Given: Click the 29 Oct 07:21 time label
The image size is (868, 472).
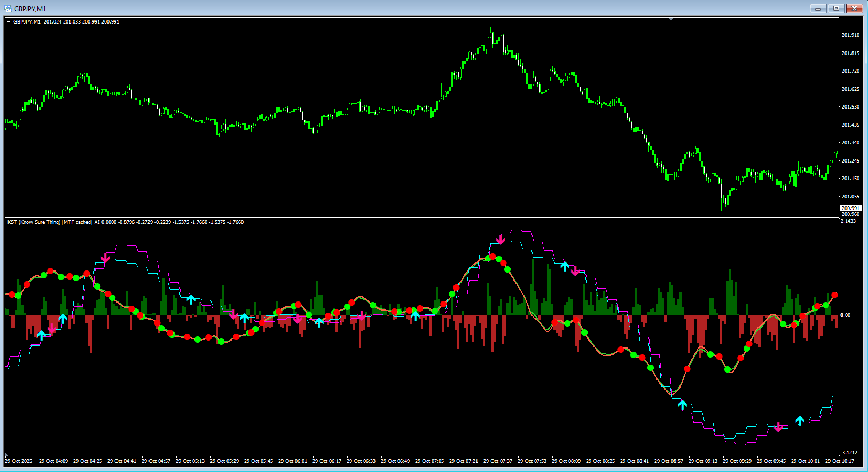Looking at the screenshot, I should (464, 461).
